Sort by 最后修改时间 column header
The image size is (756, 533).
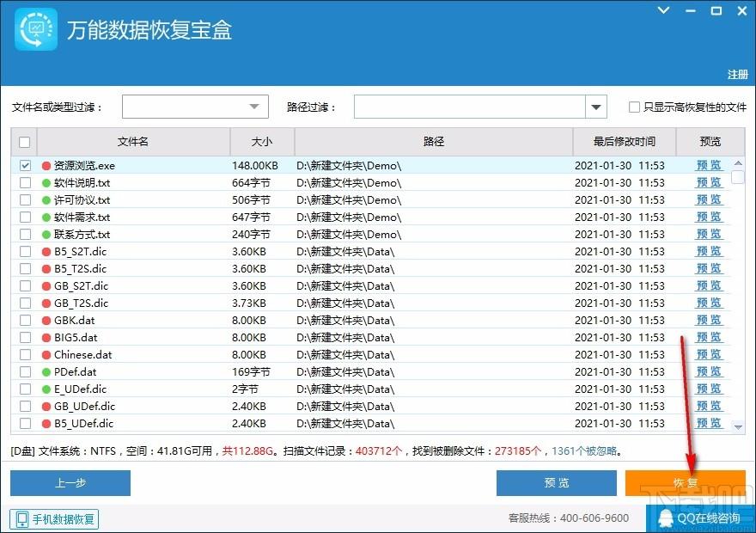624,142
